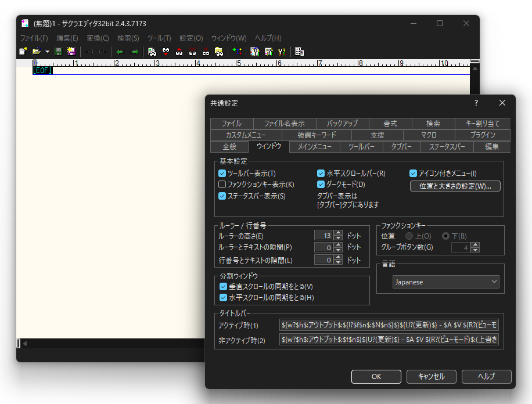The height and width of the screenshot is (404, 532).
Task: Open type settings list icon
Action: point(254,52)
